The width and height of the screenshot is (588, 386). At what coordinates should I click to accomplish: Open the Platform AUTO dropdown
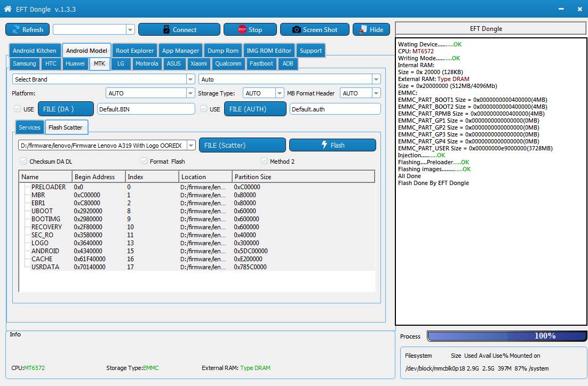(x=190, y=93)
